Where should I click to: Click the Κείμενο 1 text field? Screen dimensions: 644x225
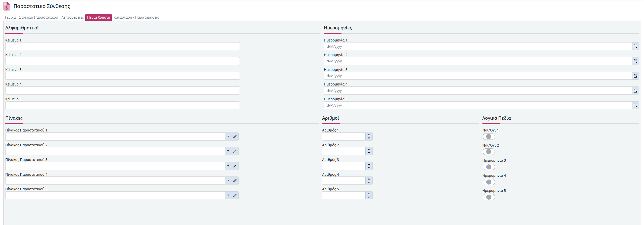[122, 47]
